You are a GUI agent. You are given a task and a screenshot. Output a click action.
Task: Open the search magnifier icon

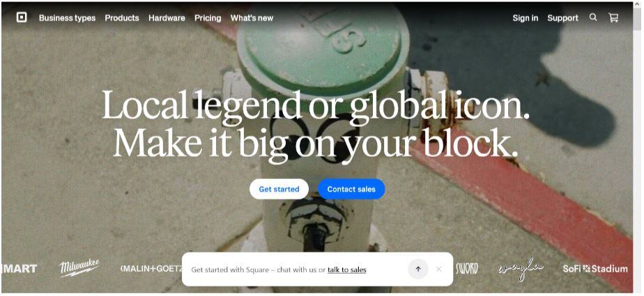[592, 17]
